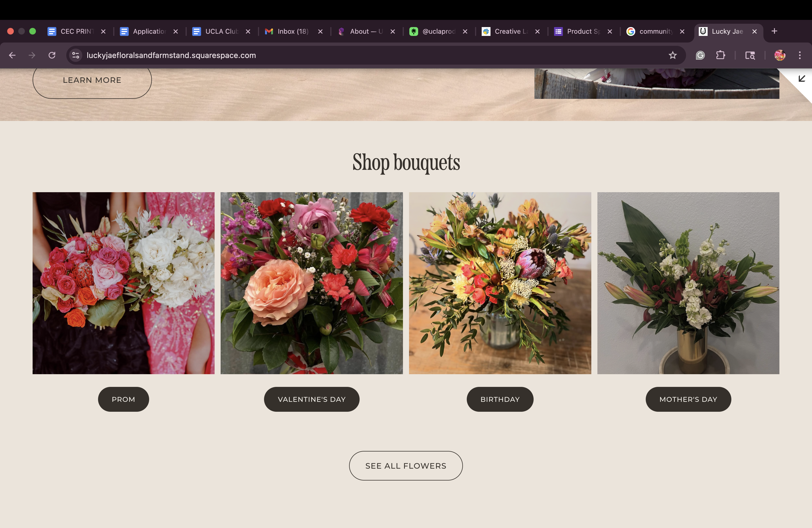Click the site information icon in the address bar
The image size is (812, 528).
75,55
